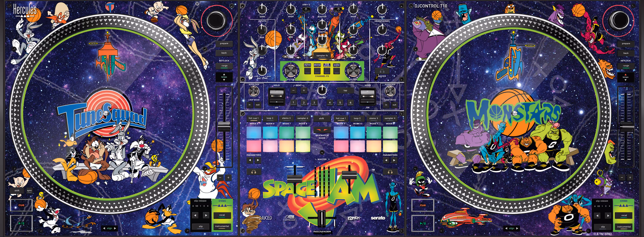Click left deck PARAMETERS right arrow
The image size is (644, 237).
pos(258,160)
